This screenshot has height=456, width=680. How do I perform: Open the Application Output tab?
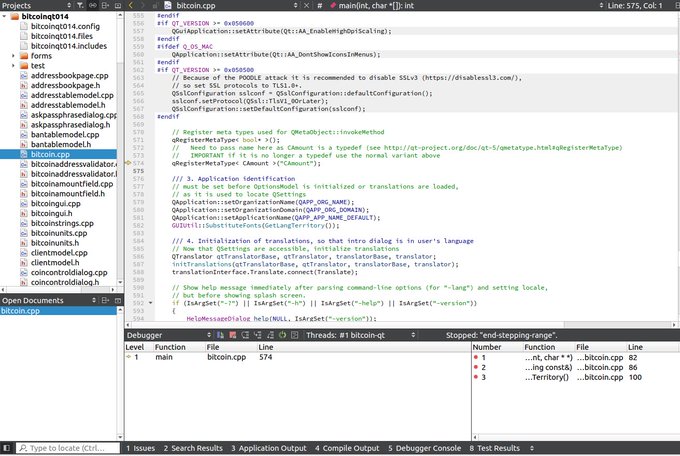coord(268,448)
